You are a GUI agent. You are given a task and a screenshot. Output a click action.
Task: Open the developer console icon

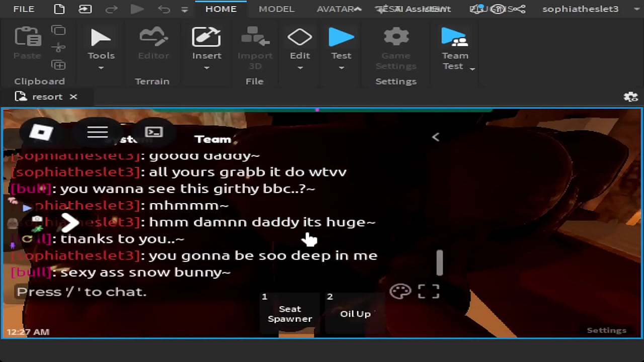coord(153,132)
